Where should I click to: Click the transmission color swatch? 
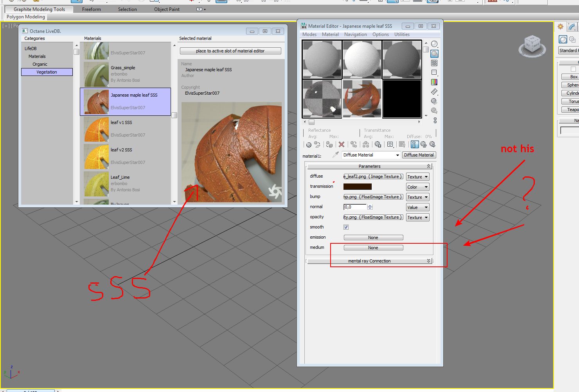[x=358, y=187]
